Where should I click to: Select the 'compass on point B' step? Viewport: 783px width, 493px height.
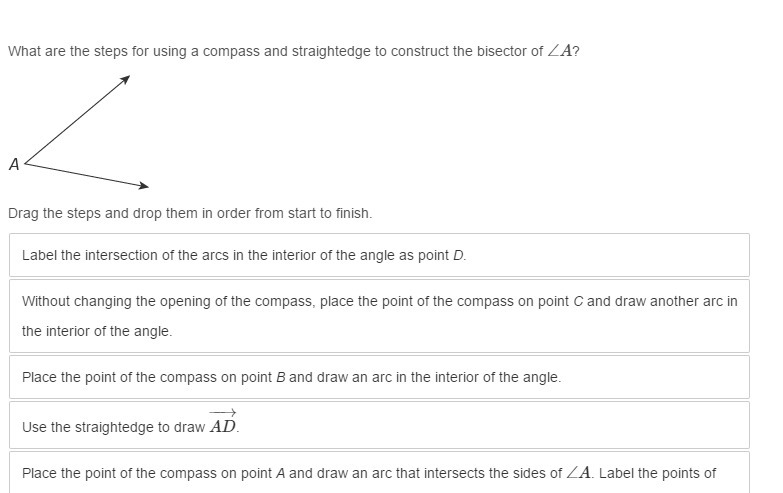pyautogui.click(x=379, y=377)
